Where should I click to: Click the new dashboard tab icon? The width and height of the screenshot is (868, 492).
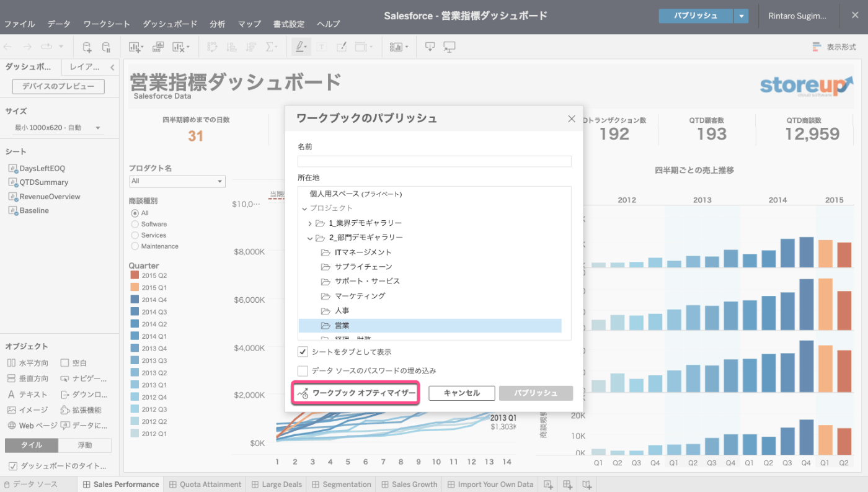(x=568, y=485)
